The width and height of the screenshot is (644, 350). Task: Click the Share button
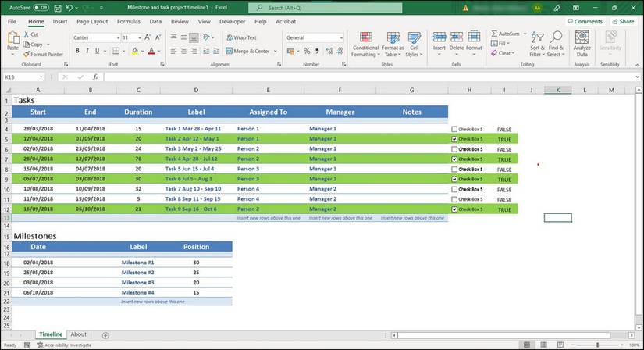coord(623,21)
